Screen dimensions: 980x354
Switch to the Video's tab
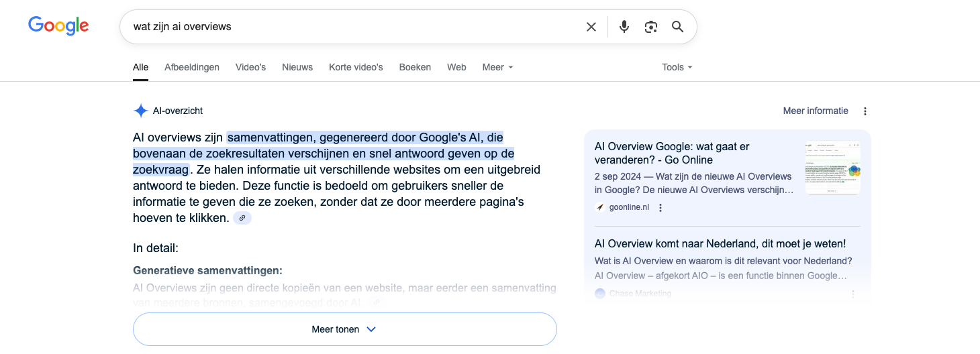250,67
